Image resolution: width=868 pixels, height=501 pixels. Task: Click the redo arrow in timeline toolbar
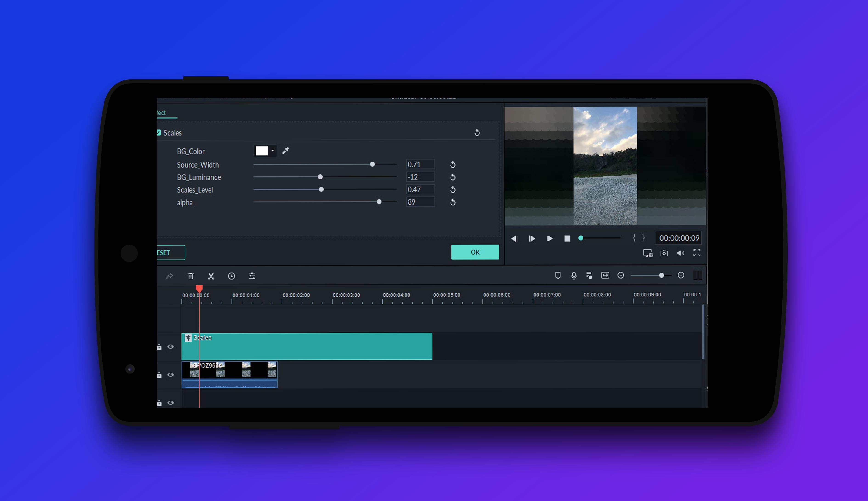click(x=169, y=276)
